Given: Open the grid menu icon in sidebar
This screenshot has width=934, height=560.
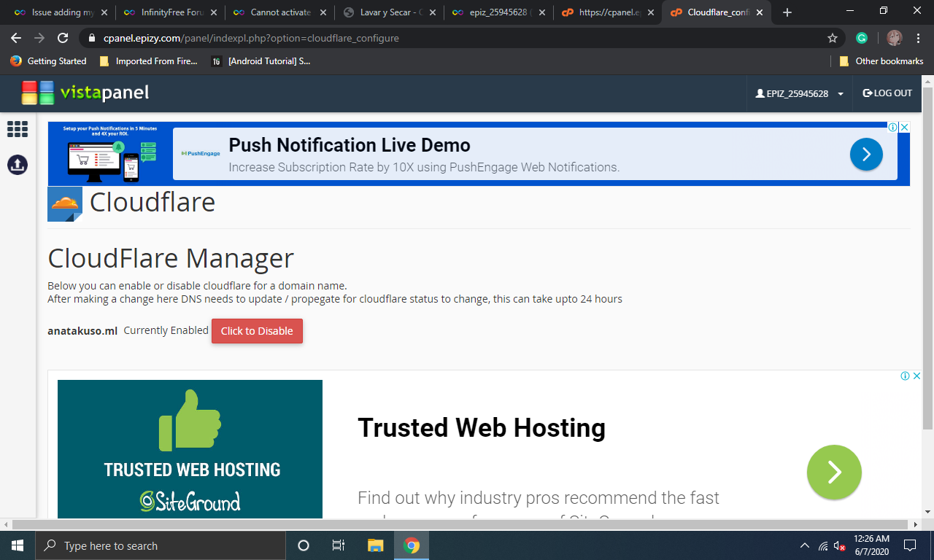Looking at the screenshot, I should click(18, 129).
